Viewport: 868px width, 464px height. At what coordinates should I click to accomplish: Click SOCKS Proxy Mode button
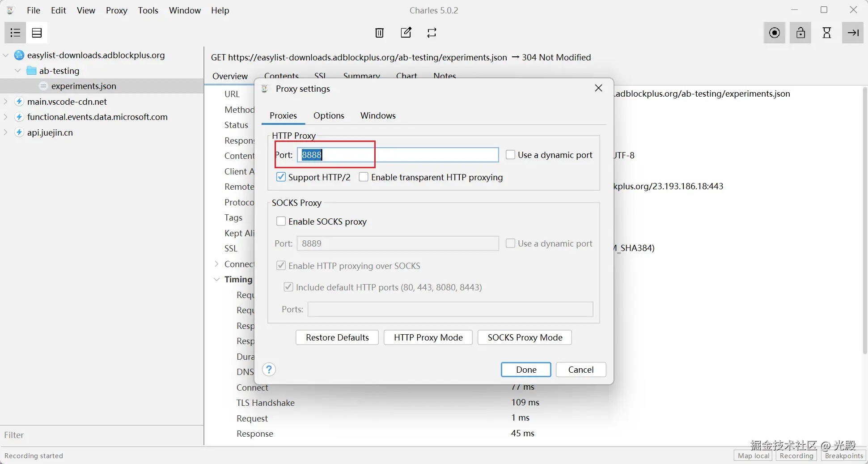coord(525,337)
